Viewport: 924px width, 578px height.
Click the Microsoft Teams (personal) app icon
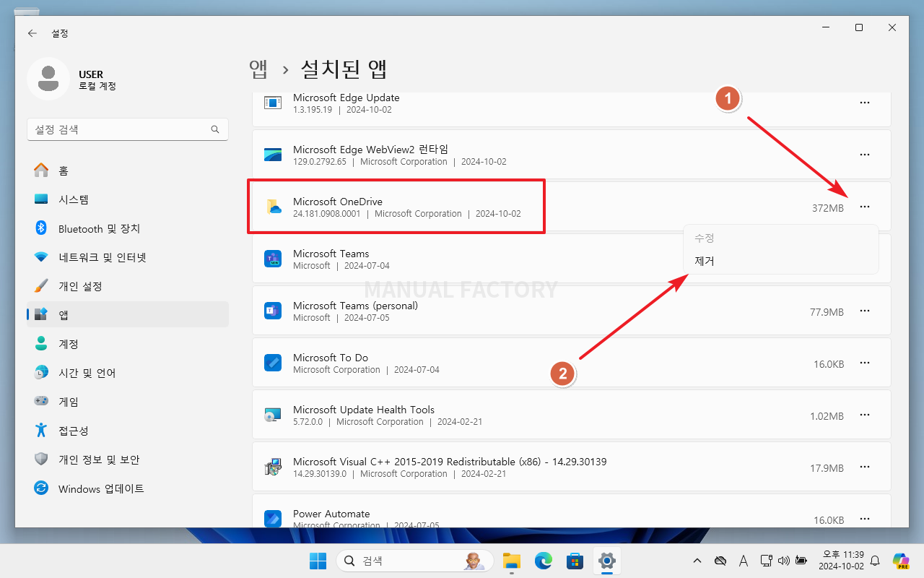coord(273,311)
